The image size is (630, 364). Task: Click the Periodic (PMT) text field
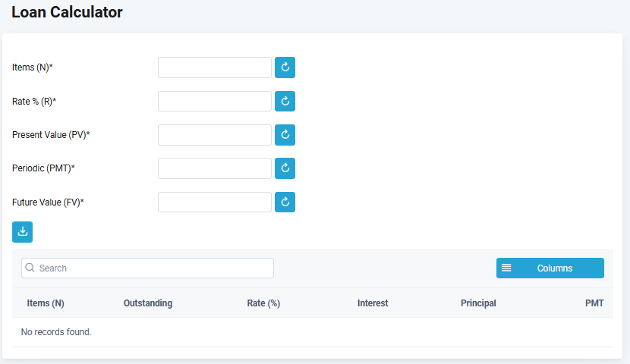(215, 168)
